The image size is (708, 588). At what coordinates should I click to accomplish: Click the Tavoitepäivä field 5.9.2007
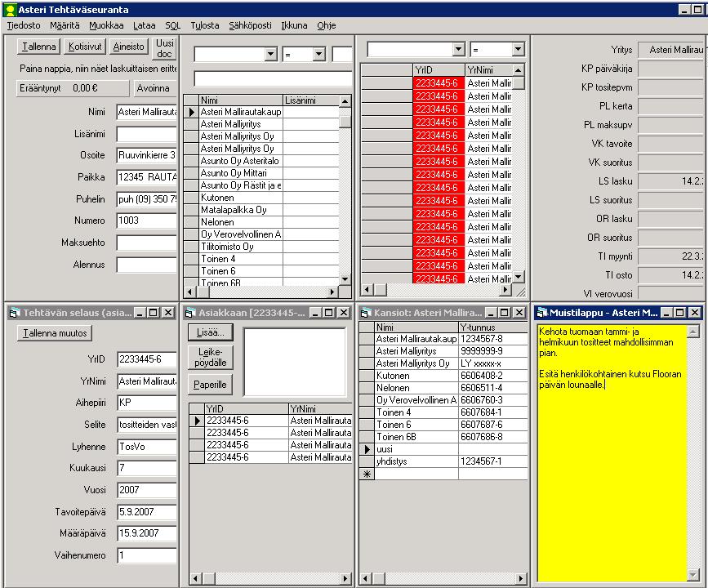(147, 512)
